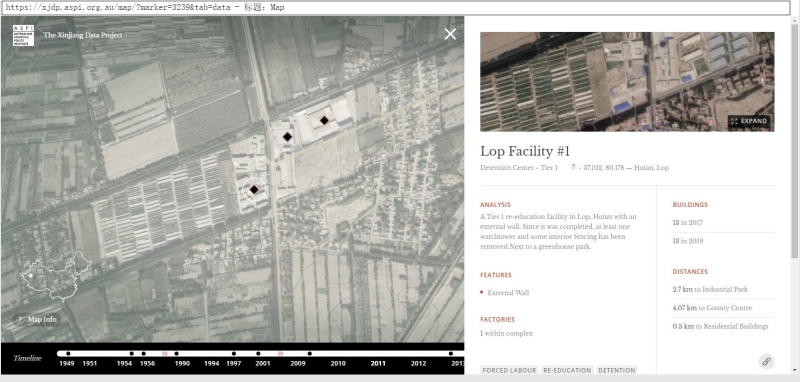Screen dimensions: 800x382
Task: Click the ASPI logo
Action: 23,35
